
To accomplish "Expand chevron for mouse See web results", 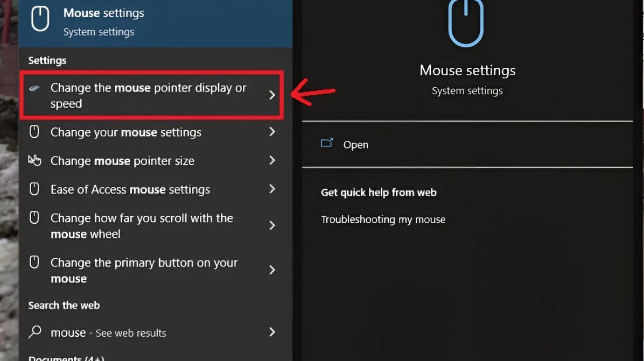I will tap(272, 332).
